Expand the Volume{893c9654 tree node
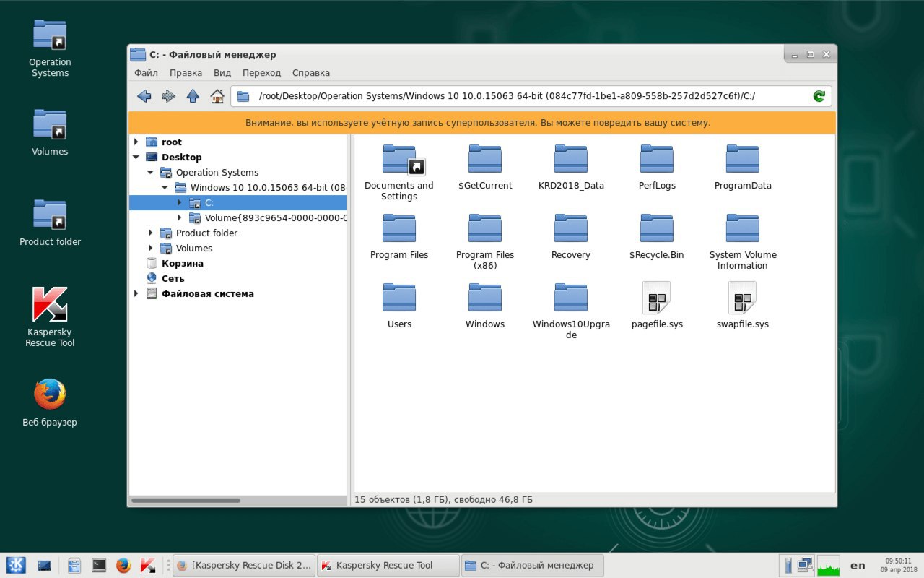Image resolution: width=924 pixels, height=578 pixels. point(179,218)
